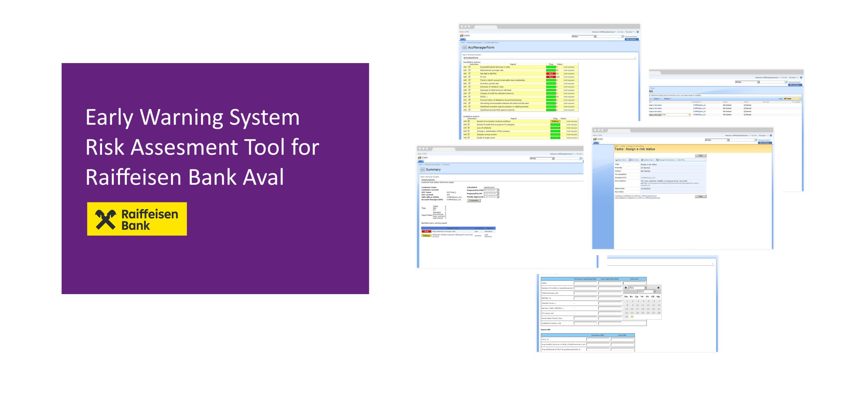Click the form icon beside AccManagerForm title
868x398 pixels.
click(x=464, y=48)
